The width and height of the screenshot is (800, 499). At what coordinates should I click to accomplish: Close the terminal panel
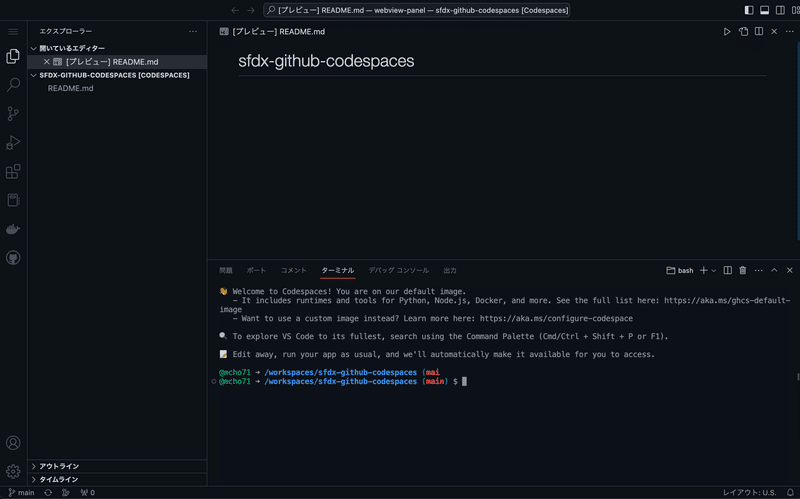tap(790, 270)
